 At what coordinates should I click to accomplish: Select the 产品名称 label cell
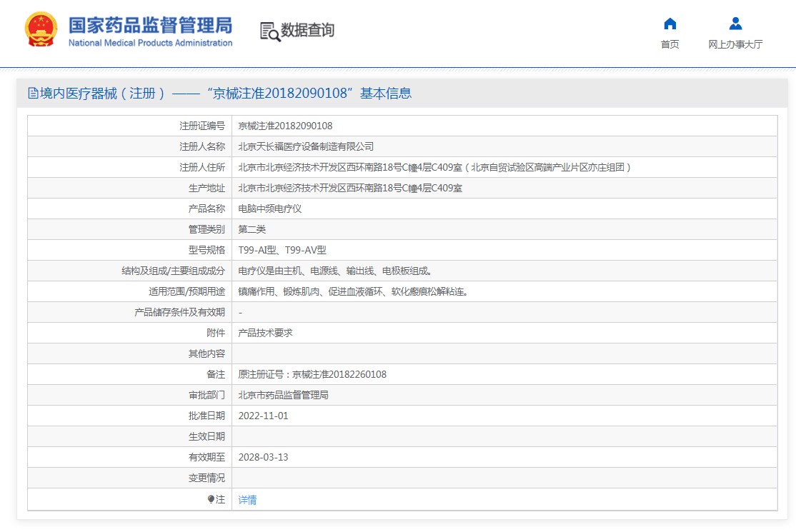[129, 209]
